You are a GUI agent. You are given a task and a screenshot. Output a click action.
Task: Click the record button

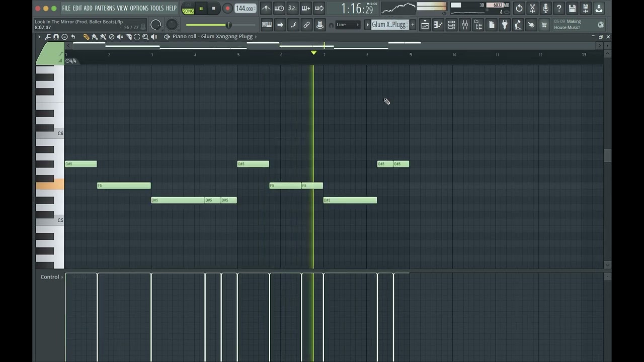click(x=227, y=9)
